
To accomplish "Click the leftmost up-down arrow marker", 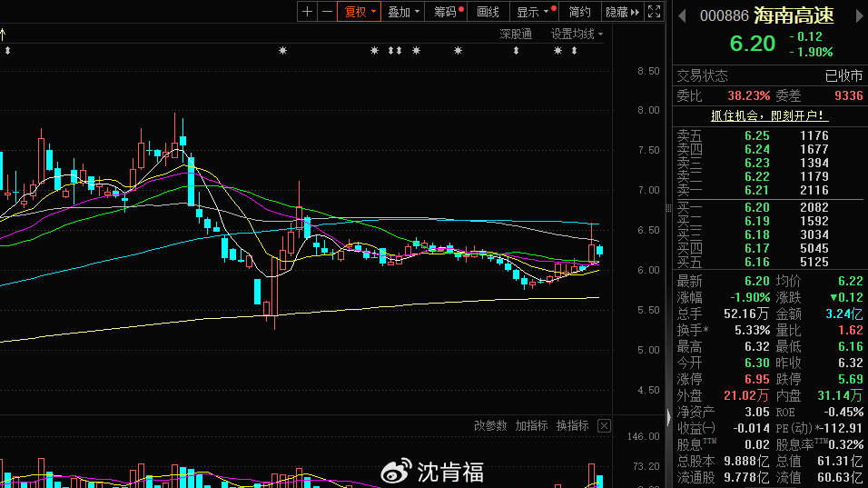I will click(x=8, y=51).
